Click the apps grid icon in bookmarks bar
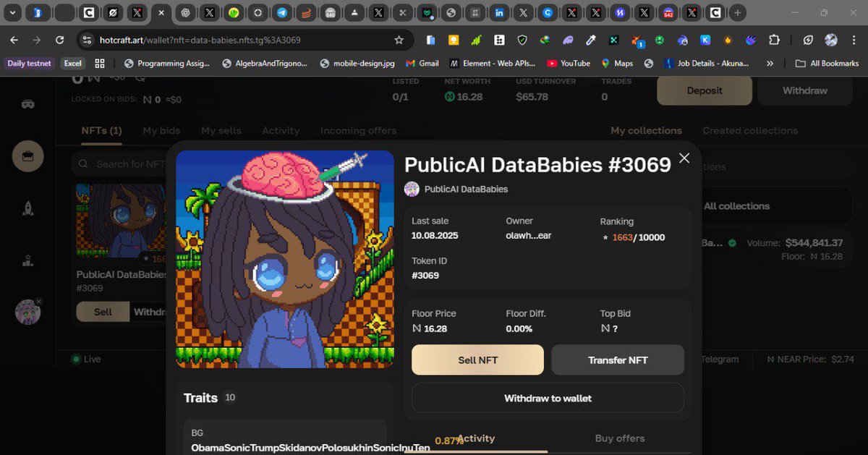The width and height of the screenshot is (868, 455). [100, 64]
